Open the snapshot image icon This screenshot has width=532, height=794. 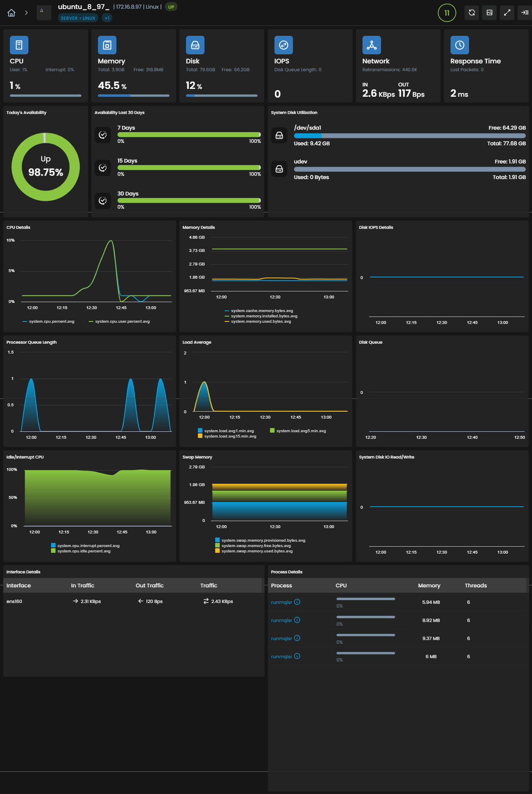(489, 13)
